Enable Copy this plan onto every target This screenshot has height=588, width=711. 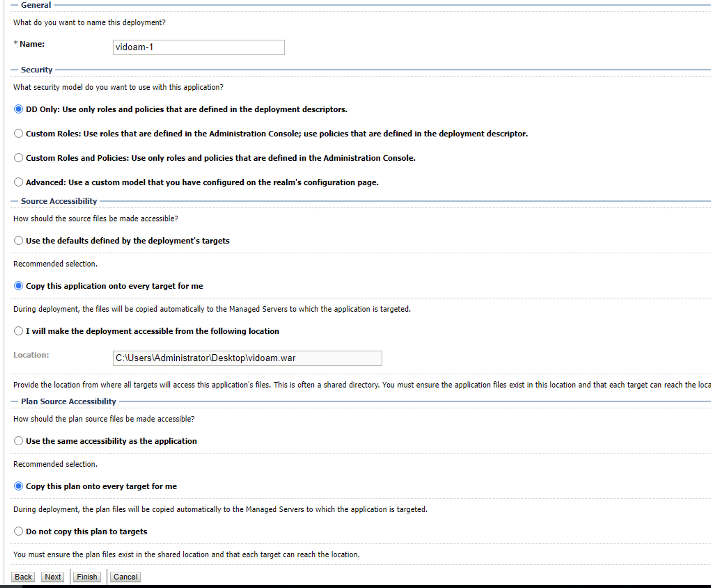click(x=18, y=486)
